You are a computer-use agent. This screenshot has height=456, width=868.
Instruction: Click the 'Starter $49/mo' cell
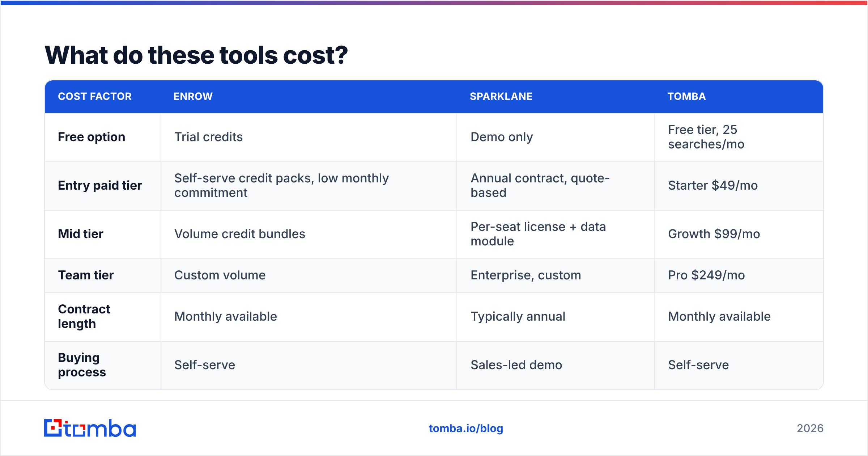[712, 185]
